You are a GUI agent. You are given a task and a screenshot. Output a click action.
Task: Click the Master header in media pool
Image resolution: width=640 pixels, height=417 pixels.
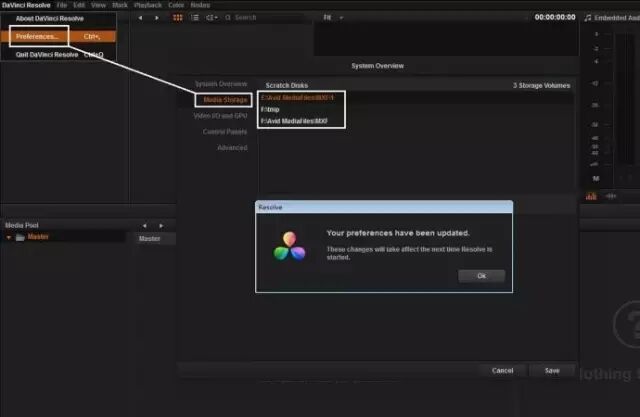[149, 239]
